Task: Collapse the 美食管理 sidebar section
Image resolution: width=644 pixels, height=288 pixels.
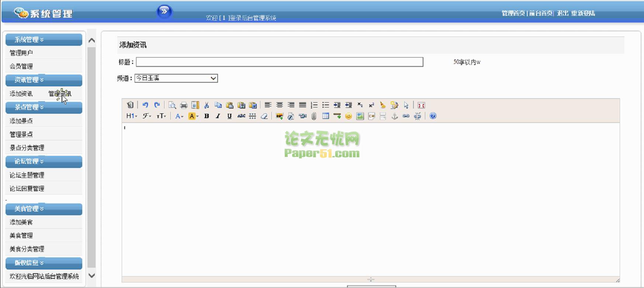Action: pos(44,209)
